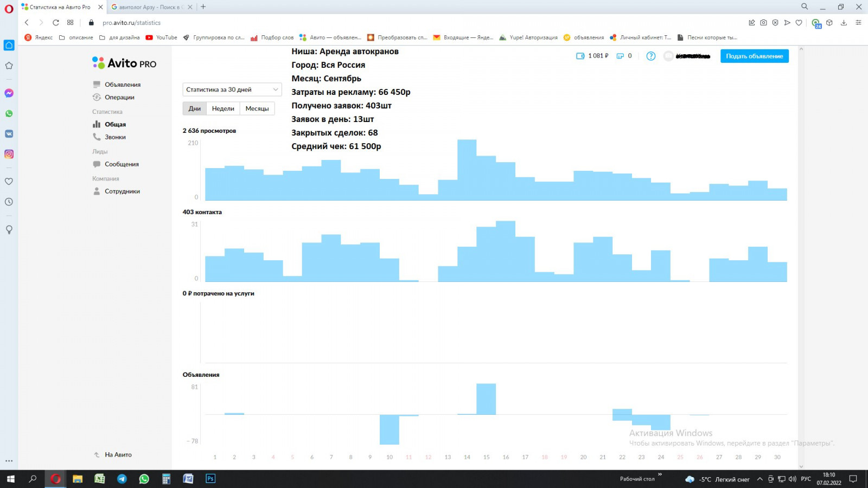868x488 pixels.
Task: Launch Photoshop from the taskbar
Action: 210,479
